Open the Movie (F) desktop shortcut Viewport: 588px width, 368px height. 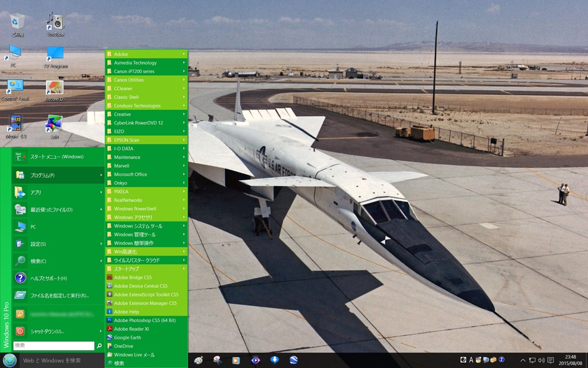click(x=16, y=126)
